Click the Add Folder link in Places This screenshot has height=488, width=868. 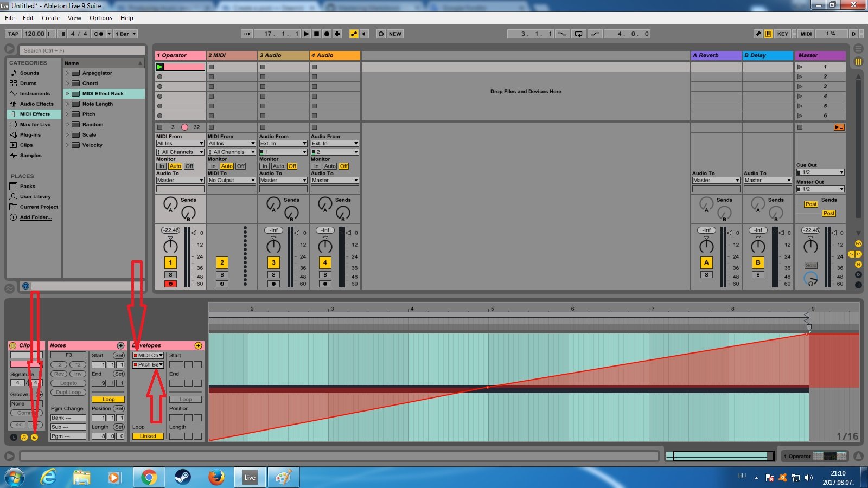[36, 217]
